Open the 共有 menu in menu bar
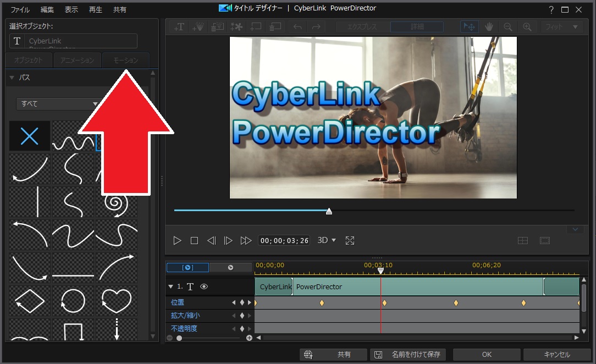Screen dimensions: 596x364 pos(120,10)
